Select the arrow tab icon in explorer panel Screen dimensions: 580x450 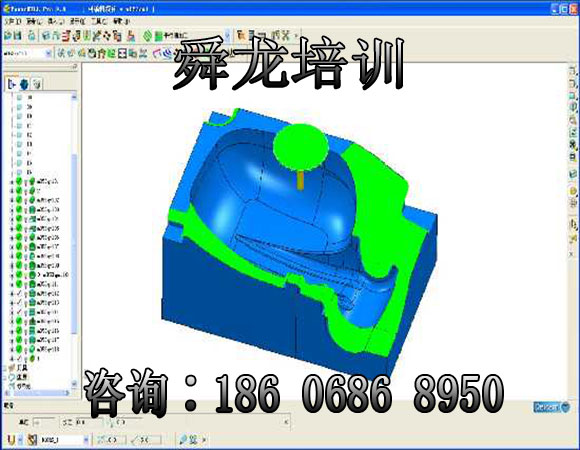[11, 84]
